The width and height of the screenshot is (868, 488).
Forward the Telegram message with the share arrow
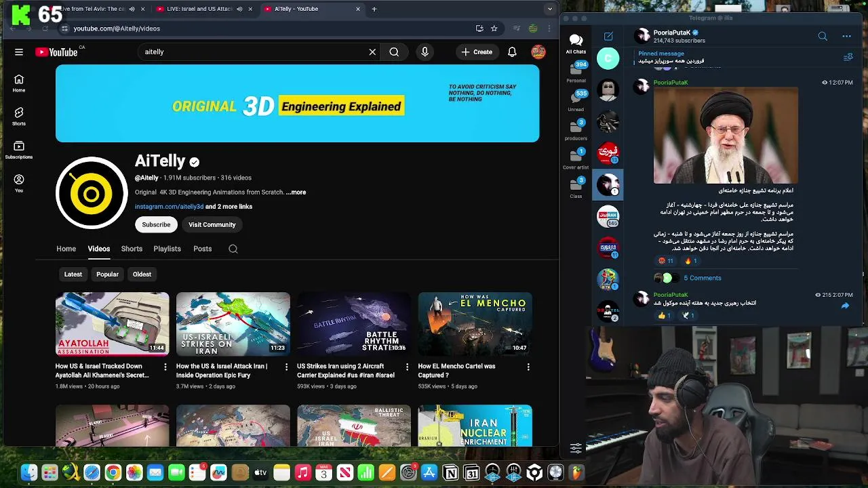845,306
